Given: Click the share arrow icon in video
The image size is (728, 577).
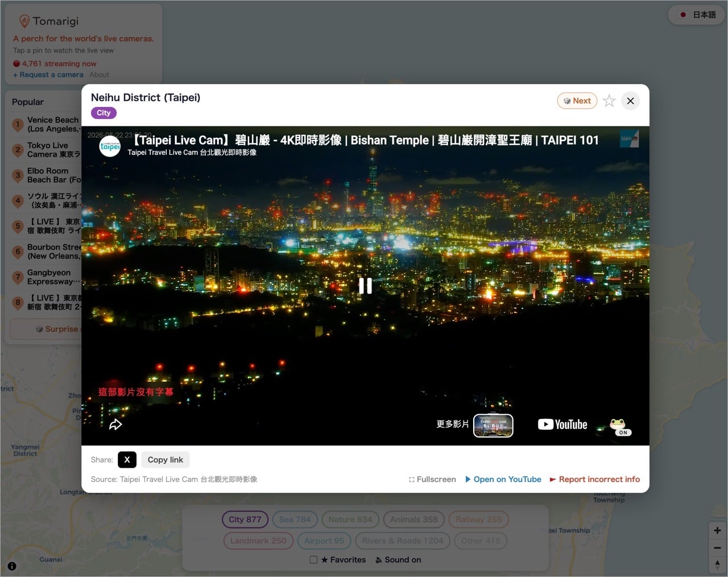Looking at the screenshot, I should [x=115, y=424].
